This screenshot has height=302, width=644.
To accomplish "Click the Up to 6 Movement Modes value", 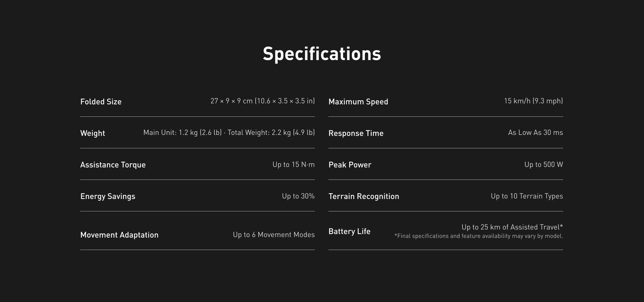I will pos(274,235).
